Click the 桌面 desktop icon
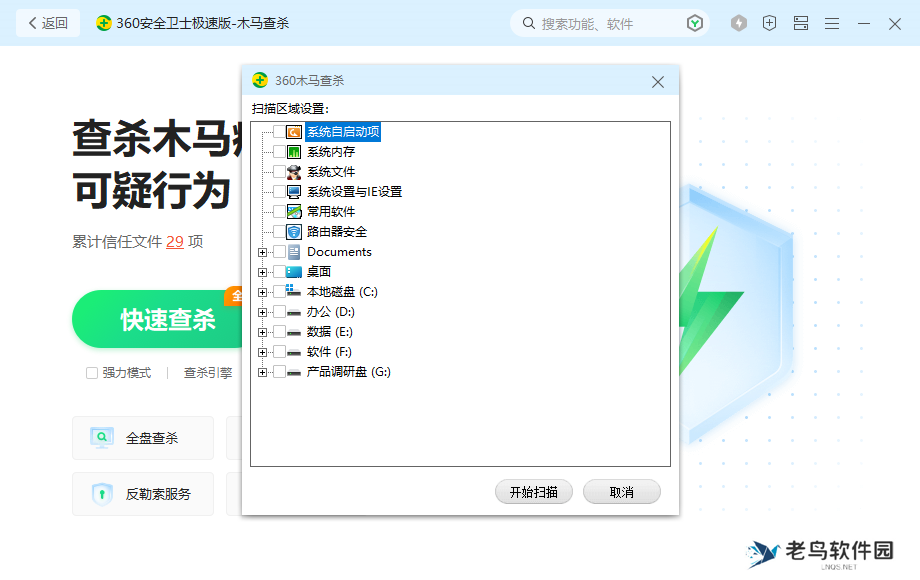This screenshot has width=920, height=580. click(x=294, y=272)
